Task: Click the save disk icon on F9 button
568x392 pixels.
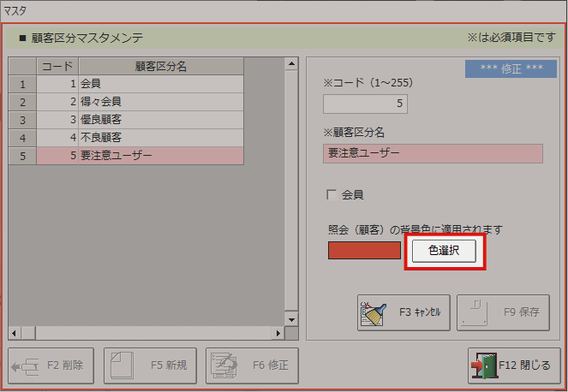Action: [x=475, y=312]
